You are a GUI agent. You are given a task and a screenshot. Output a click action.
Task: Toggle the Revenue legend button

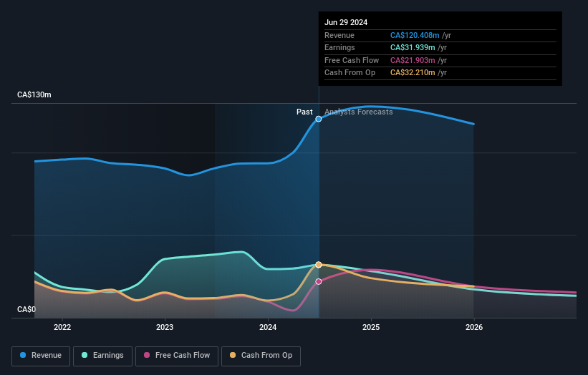click(41, 356)
